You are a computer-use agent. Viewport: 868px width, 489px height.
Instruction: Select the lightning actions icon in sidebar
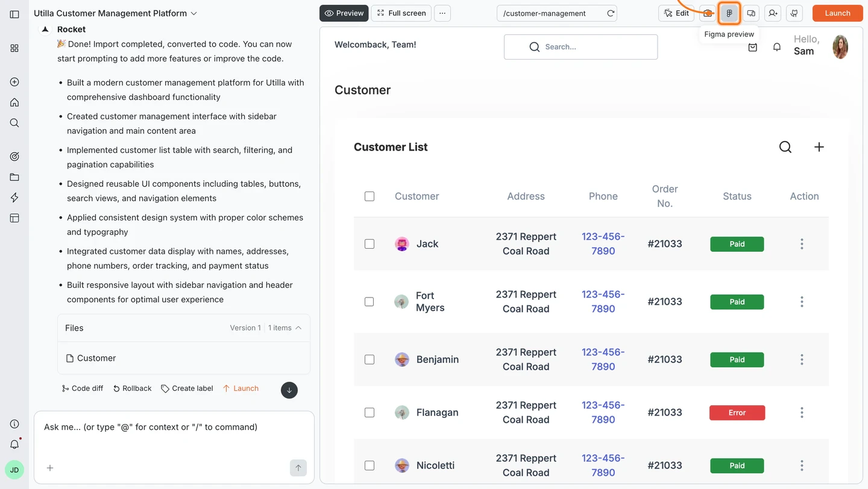pyautogui.click(x=14, y=198)
